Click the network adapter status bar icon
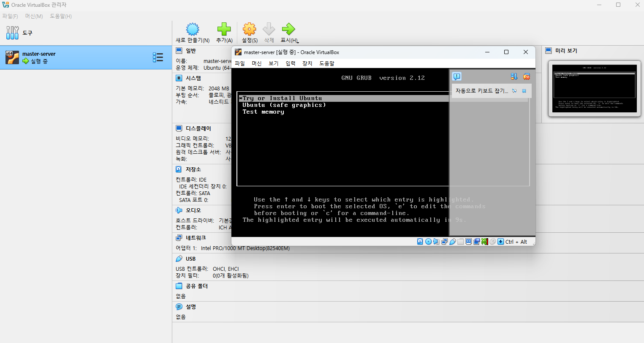 pos(444,242)
